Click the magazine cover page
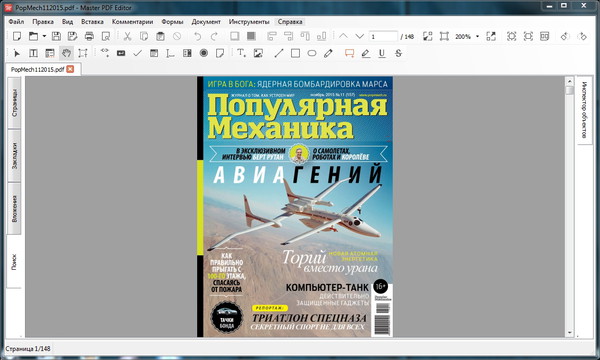Viewport: 600px width, 360px height. pyautogui.click(x=295, y=207)
